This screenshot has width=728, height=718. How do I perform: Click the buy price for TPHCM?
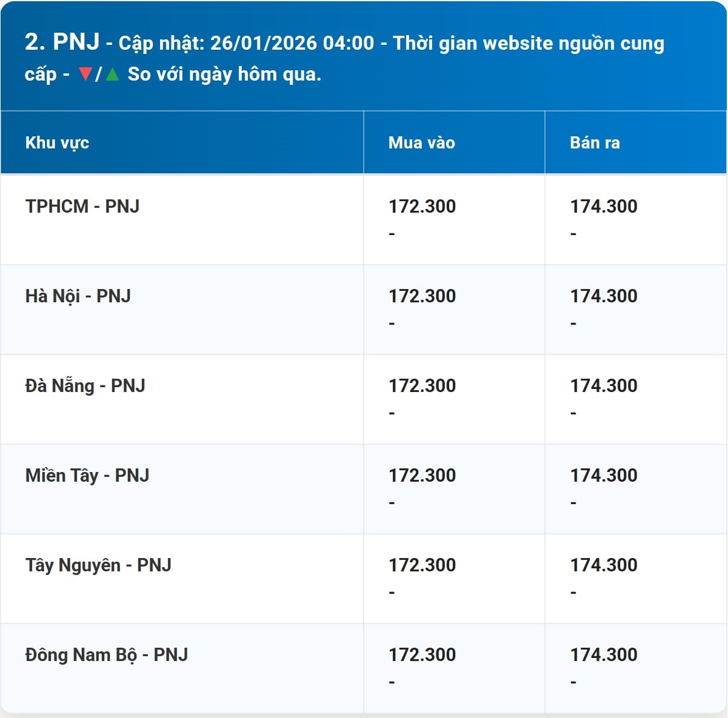(x=422, y=206)
